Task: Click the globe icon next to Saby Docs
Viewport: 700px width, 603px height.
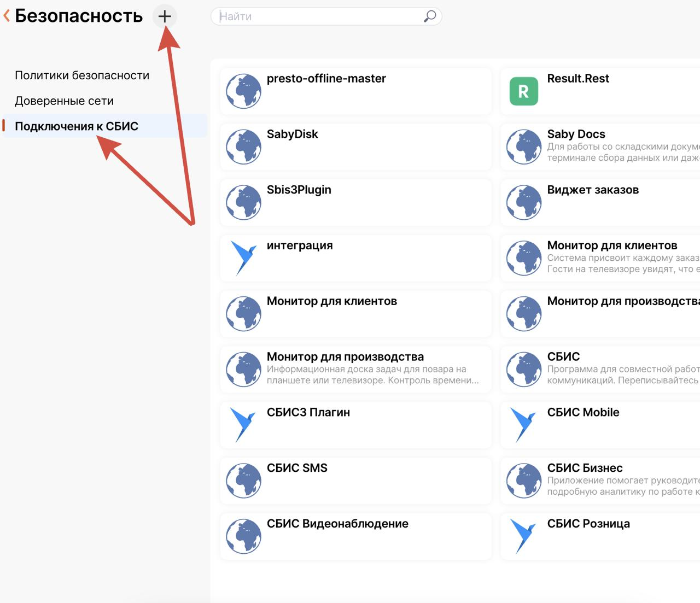Action: pos(524,147)
